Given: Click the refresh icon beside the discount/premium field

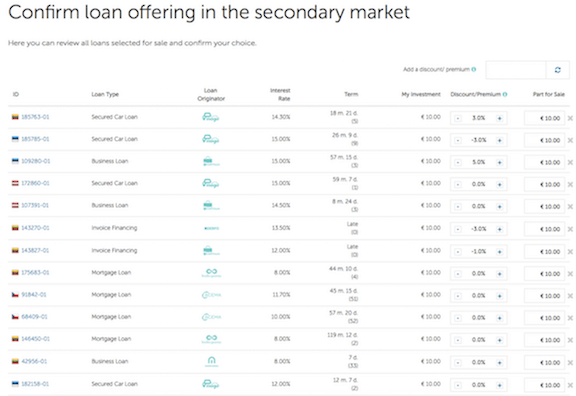Looking at the screenshot, I should point(558,70).
